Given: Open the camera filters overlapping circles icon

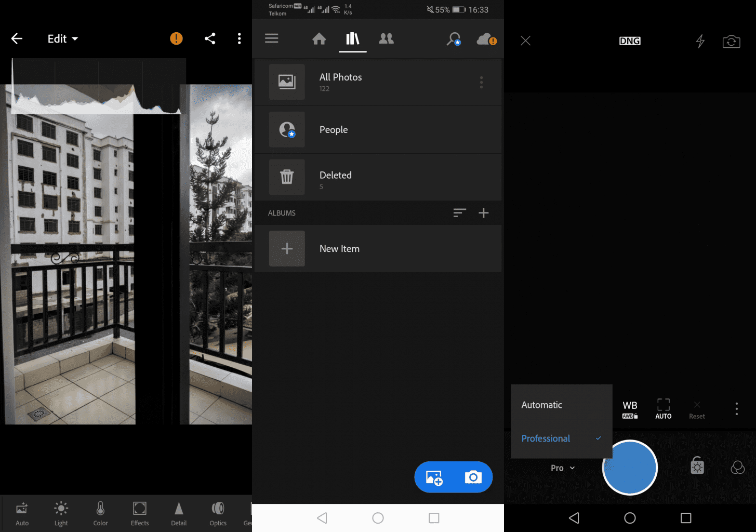Looking at the screenshot, I should pos(737,468).
